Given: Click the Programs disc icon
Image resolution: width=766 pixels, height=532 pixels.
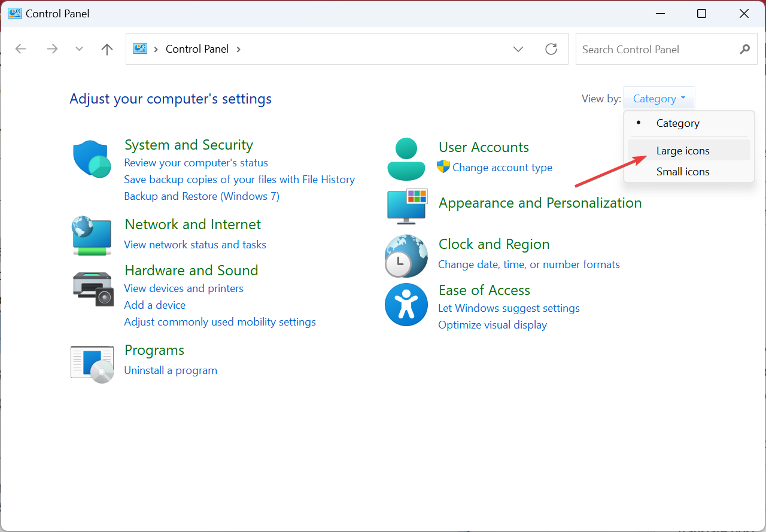Looking at the screenshot, I should click(92, 364).
